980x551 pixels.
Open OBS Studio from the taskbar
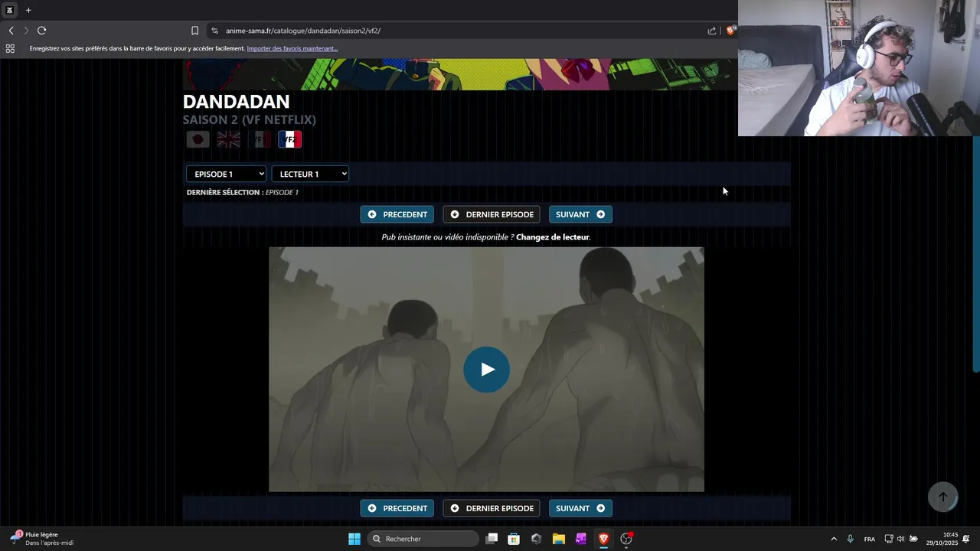tap(626, 539)
